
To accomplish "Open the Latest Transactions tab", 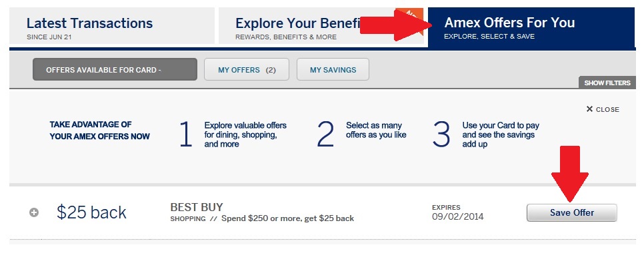I will (112, 27).
